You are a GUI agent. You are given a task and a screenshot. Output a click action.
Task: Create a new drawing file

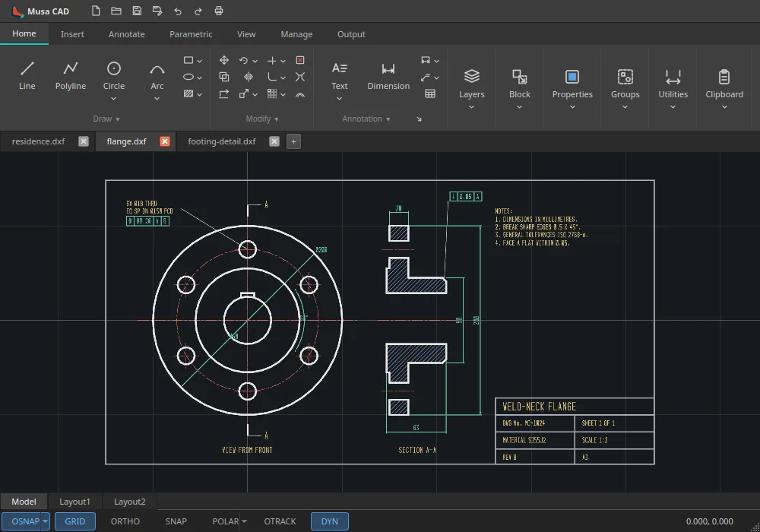[96, 11]
